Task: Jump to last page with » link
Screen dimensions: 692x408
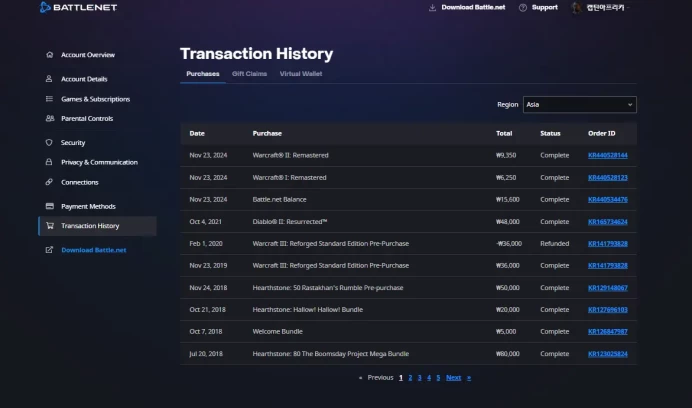Action: coord(469,378)
